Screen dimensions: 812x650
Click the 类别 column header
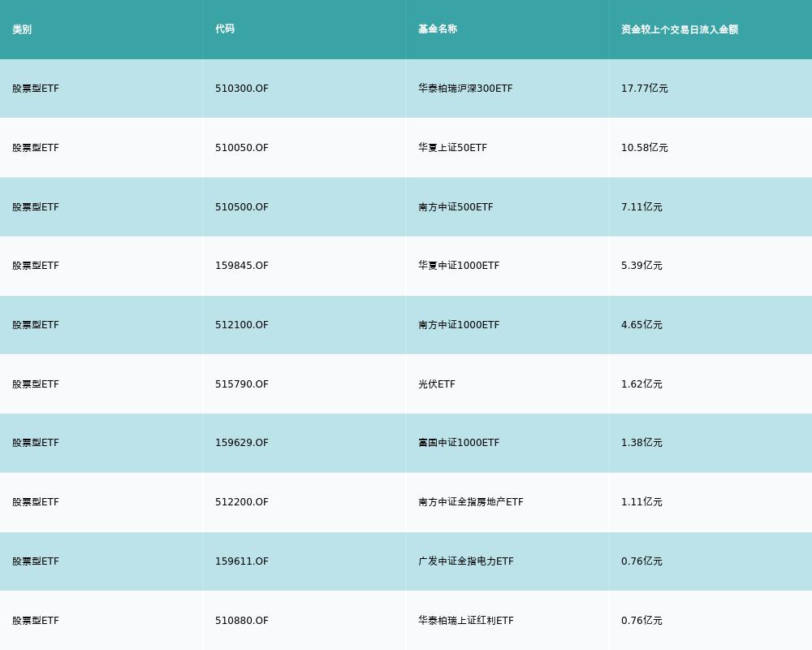pyautogui.click(x=22, y=29)
